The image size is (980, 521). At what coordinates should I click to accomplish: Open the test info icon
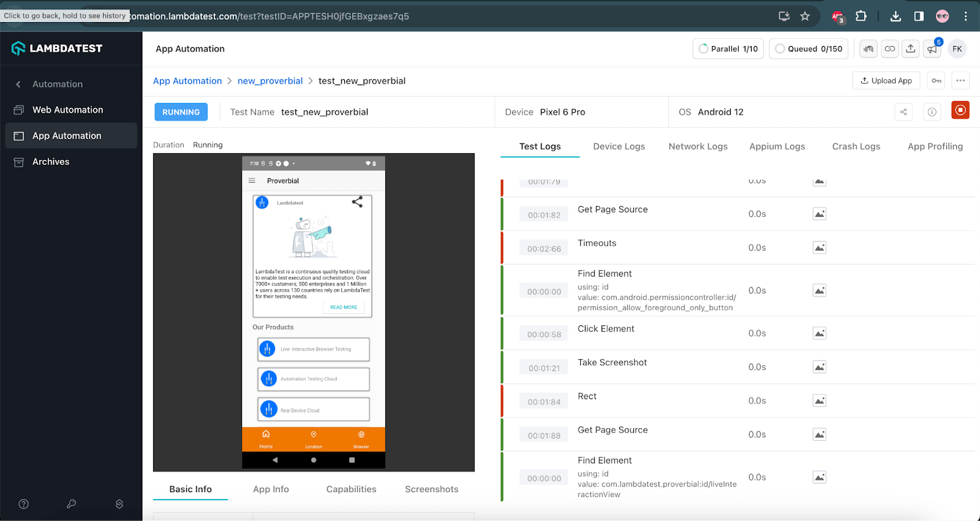932,112
